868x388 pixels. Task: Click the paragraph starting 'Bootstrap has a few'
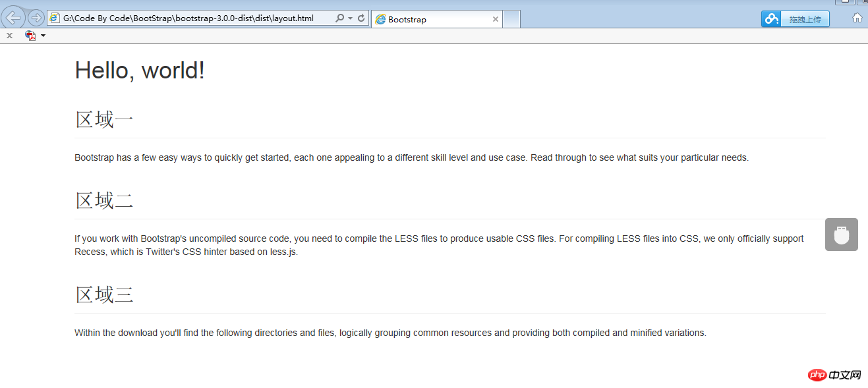(411, 158)
